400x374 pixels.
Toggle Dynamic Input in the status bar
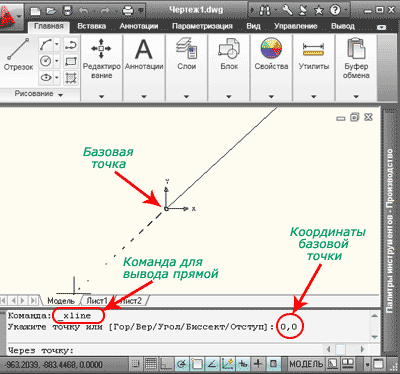tap(243, 364)
